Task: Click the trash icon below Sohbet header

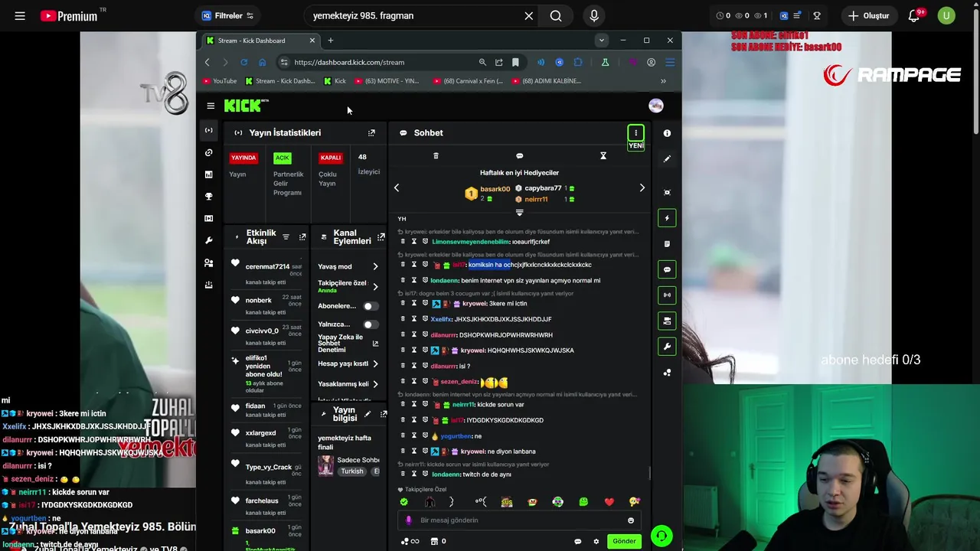Action: [x=436, y=156]
